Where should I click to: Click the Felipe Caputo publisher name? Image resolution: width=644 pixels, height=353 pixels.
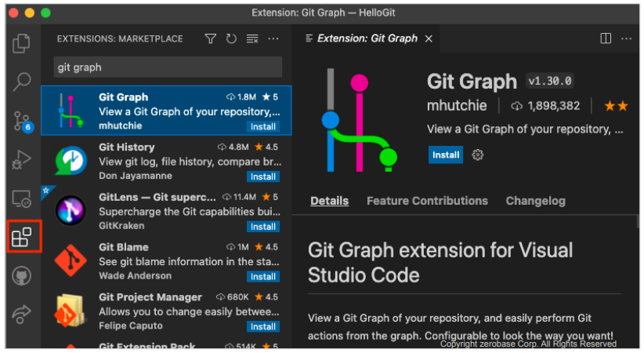tap(131, 326)
